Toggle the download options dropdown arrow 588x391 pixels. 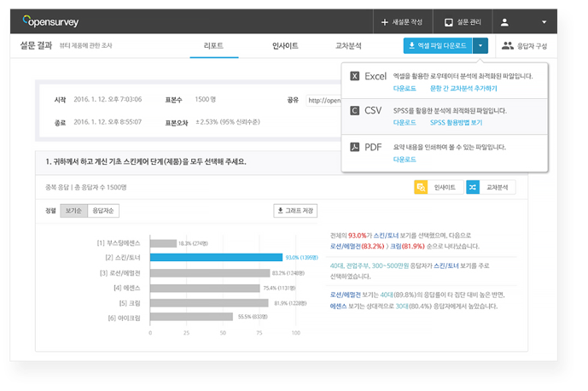[x=480, y=46]
